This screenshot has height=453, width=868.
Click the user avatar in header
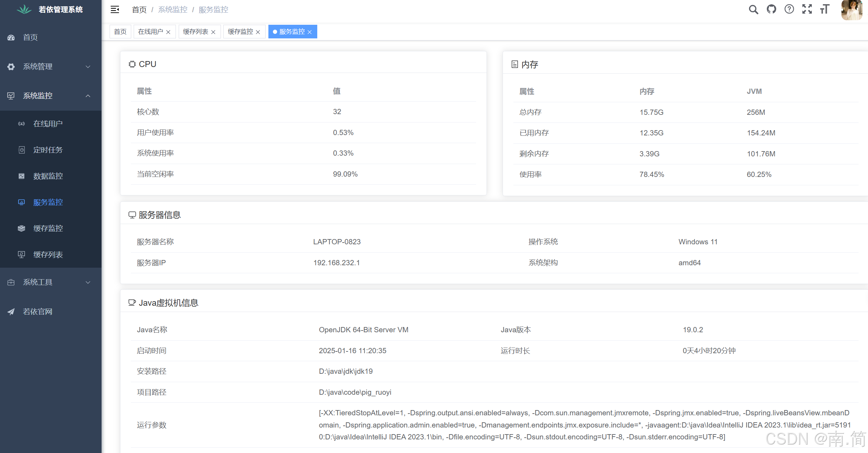click(x=851, y=10)
